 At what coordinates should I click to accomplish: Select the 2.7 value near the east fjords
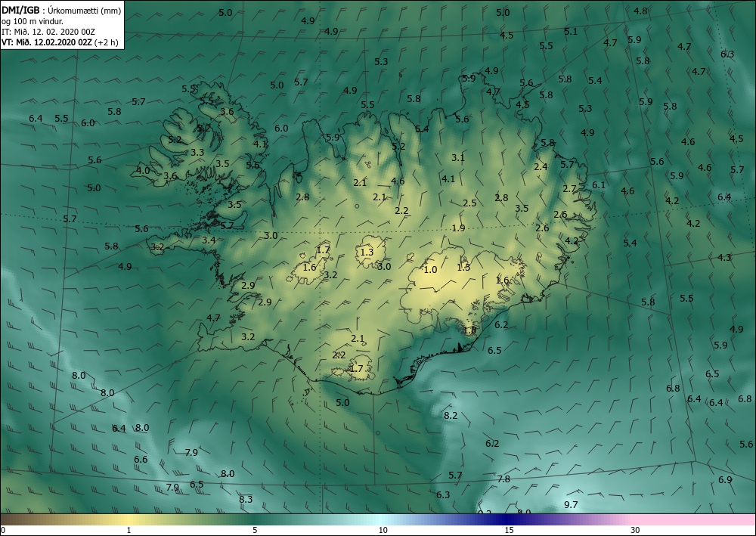pos(569,189)
